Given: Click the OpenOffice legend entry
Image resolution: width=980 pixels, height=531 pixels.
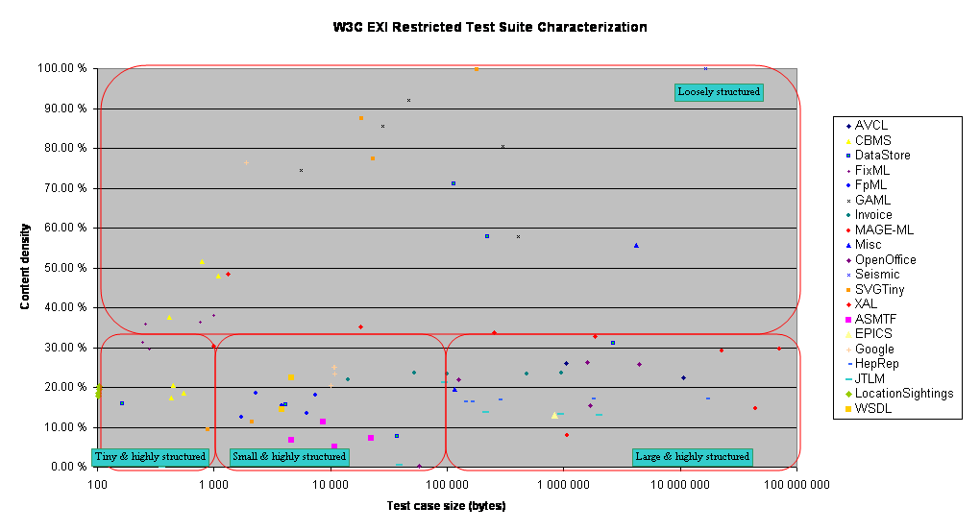Looking at the screenshot, I should pyautogui.click(x=885, y=259).
